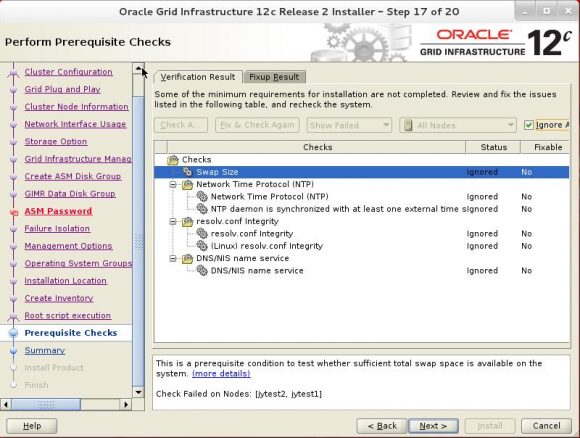The image size is (580, 438).
Task: Select the Verification Result tab
Action: (198, 77)
